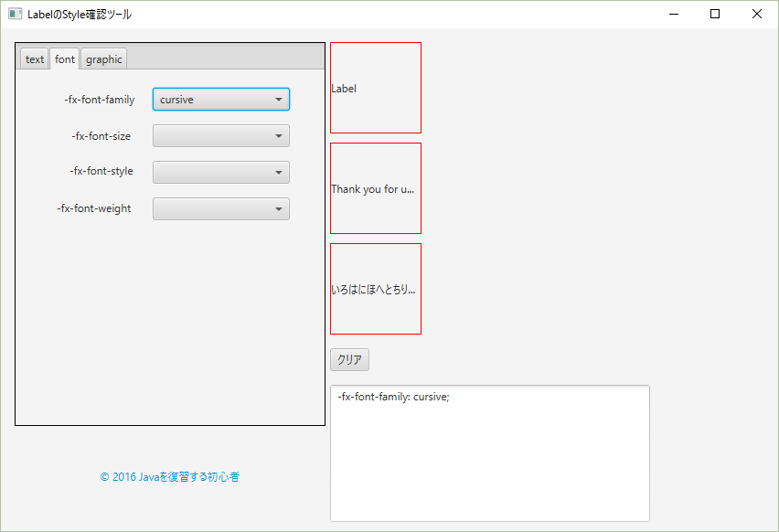Click the -fx-font-family combo arrow
The height and width of the screenshot is (532, 779).
click(279, 99)
